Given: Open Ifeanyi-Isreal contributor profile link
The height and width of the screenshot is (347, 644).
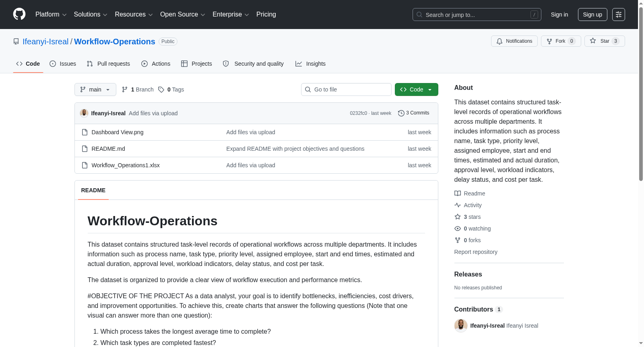Looking at the screenshot, I should 487,326.
